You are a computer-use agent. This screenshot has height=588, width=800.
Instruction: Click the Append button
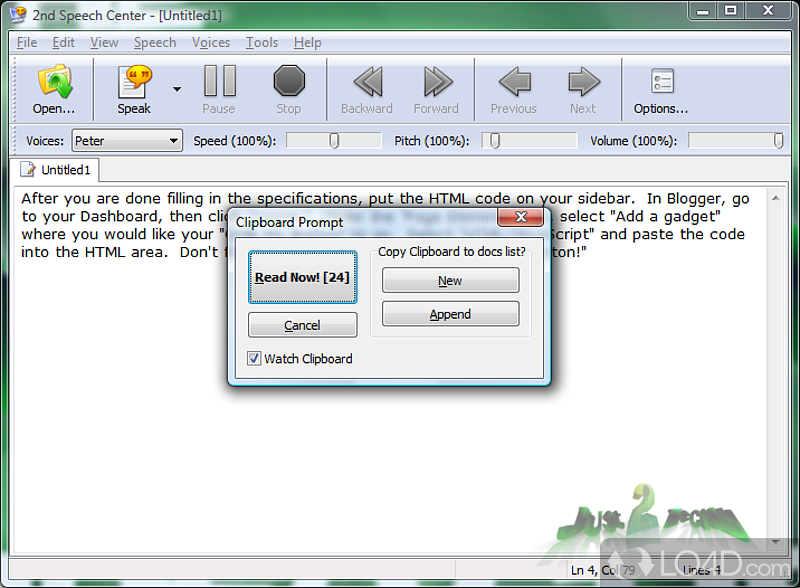(451, 314)
